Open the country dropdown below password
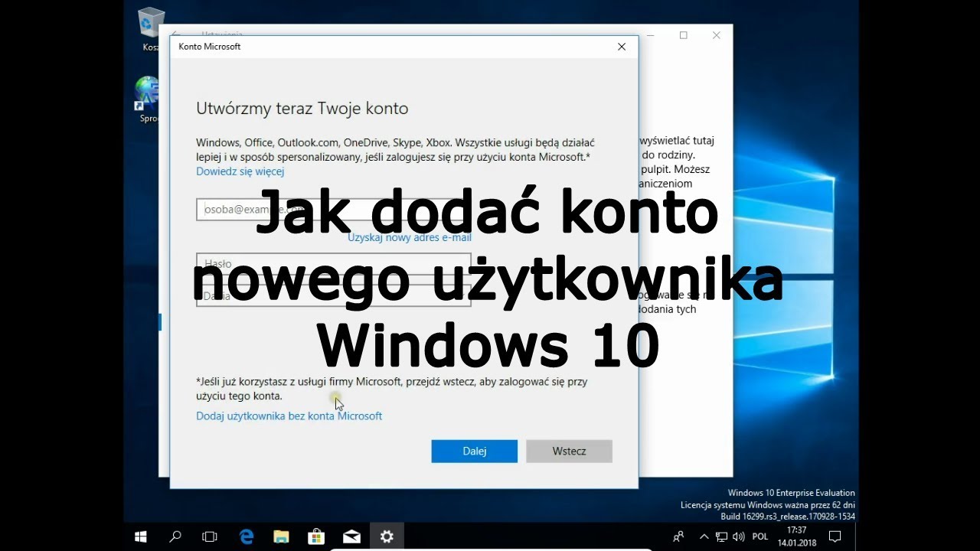 pyautogui.click(x=334, y=296)
